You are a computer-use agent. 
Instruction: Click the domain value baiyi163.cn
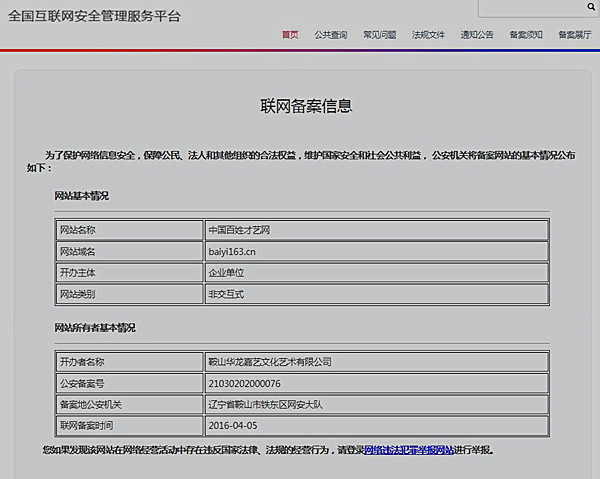point(234,251)
